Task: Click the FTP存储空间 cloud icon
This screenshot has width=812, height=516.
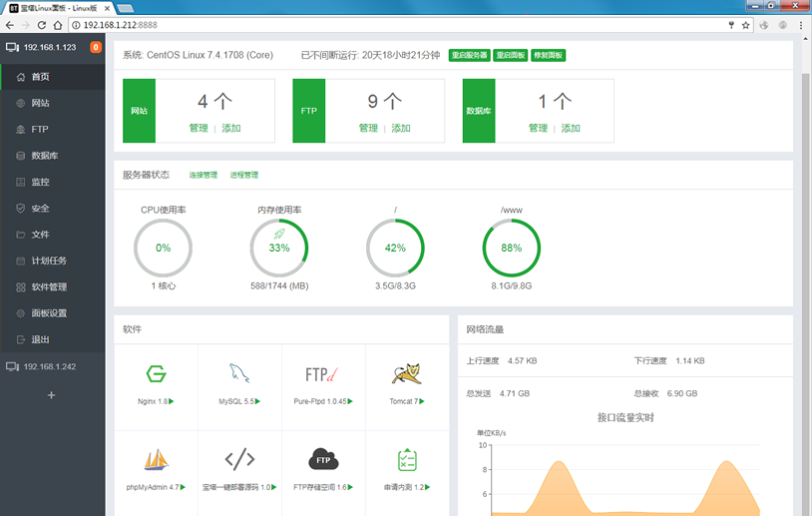Action: click(x=322, y=459)
